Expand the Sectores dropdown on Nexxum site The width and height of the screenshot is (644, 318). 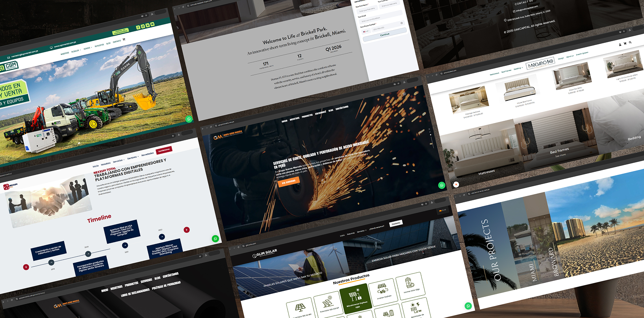[x=133, y=157]
